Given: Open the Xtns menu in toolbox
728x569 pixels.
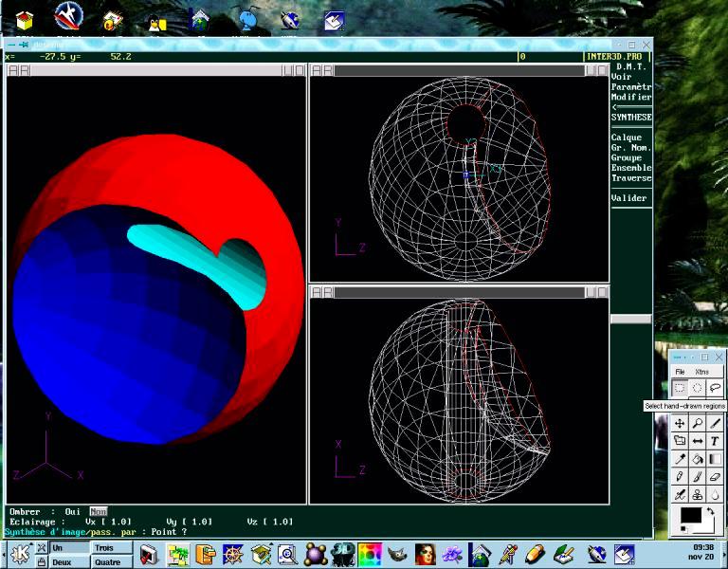Looking at the screenshot, I should click(701, 372).
